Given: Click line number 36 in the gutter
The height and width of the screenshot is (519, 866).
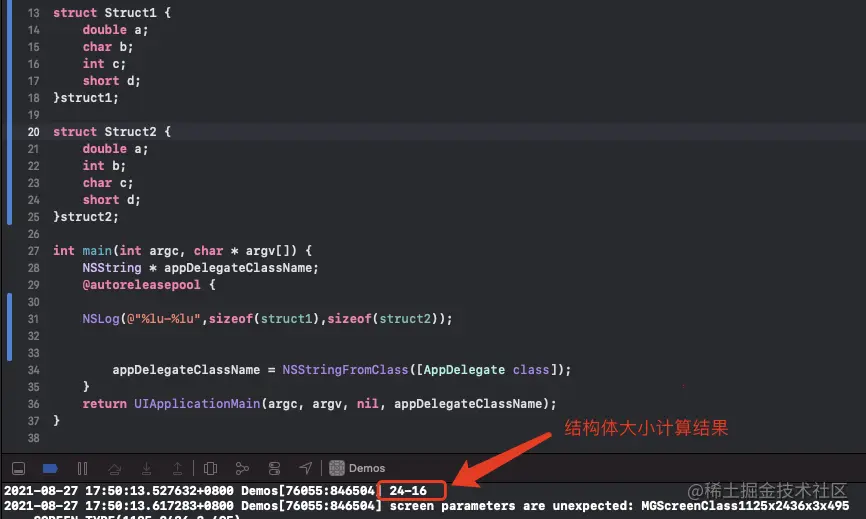Looking at the screenshot, I should click(x=34, y=404).
